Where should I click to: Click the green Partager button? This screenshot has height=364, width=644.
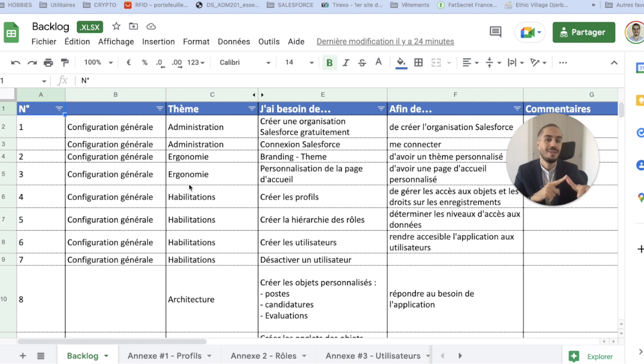click(584, 33)
